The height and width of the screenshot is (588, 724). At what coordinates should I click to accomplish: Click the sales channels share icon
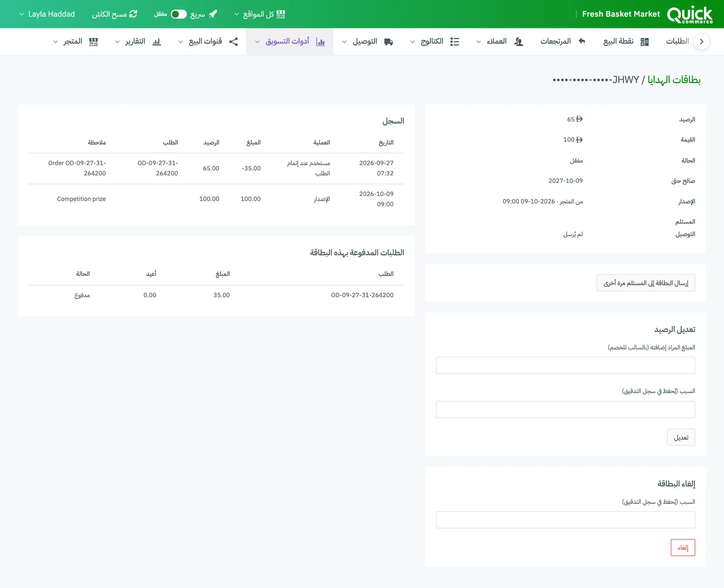click(x=234, y=42)
